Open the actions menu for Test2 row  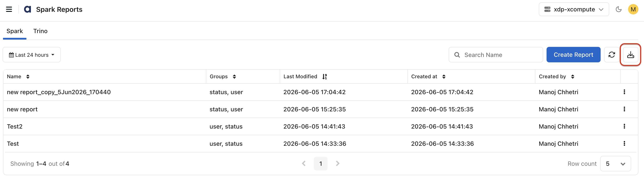(x=624, y=126)
